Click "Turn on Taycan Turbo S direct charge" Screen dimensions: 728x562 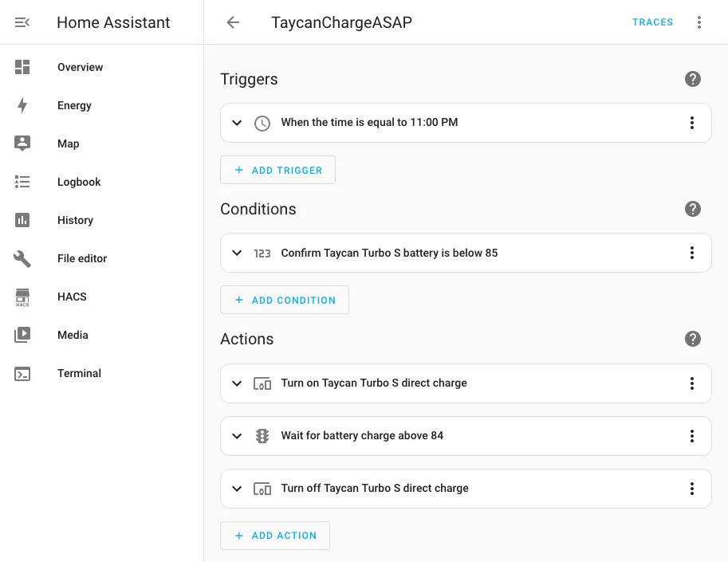(x=374, y=383)
